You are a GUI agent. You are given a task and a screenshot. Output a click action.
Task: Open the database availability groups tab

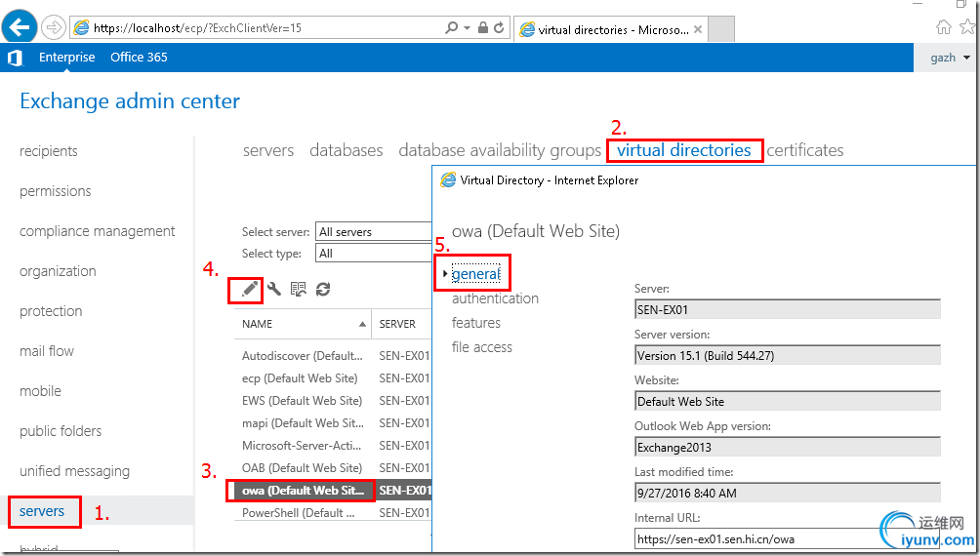500,150
